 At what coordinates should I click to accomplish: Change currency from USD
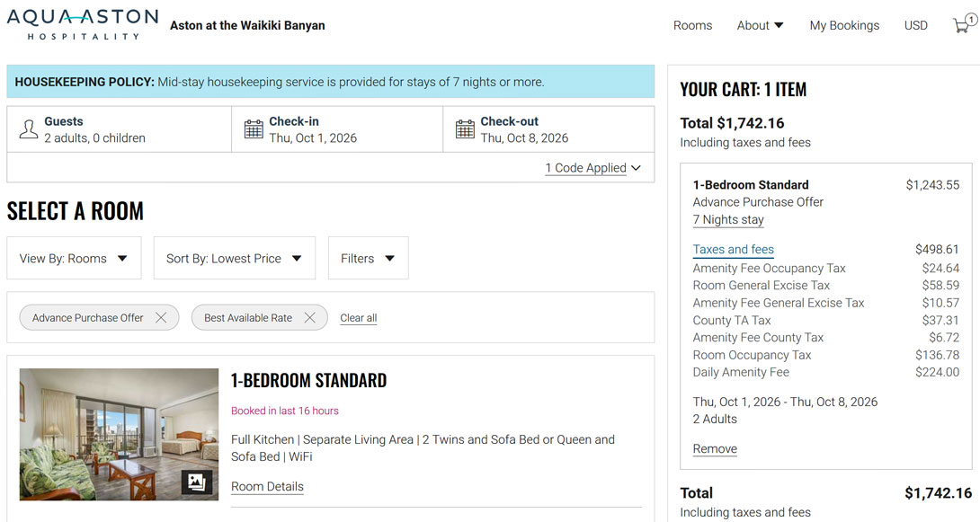click(x=915, y=25)
